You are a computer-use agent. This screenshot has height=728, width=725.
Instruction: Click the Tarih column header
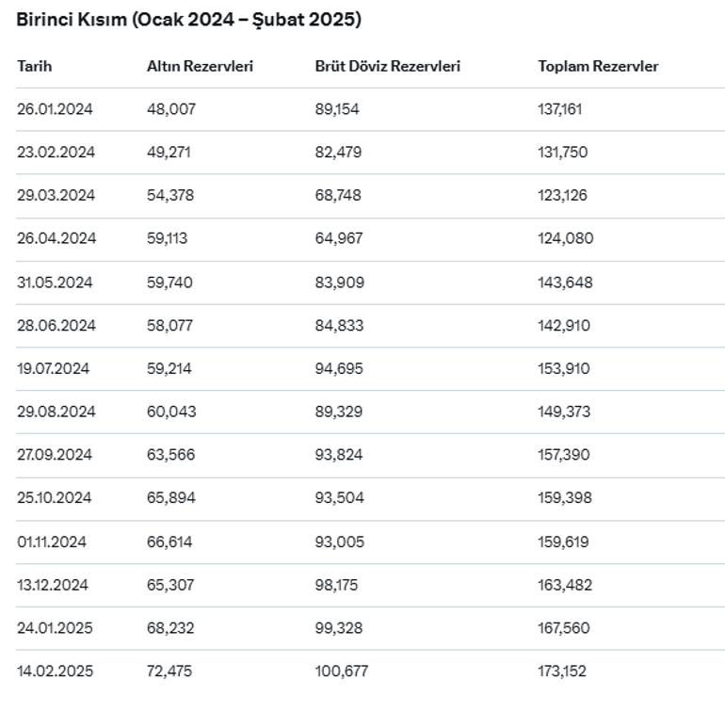[x=35, y=66]
